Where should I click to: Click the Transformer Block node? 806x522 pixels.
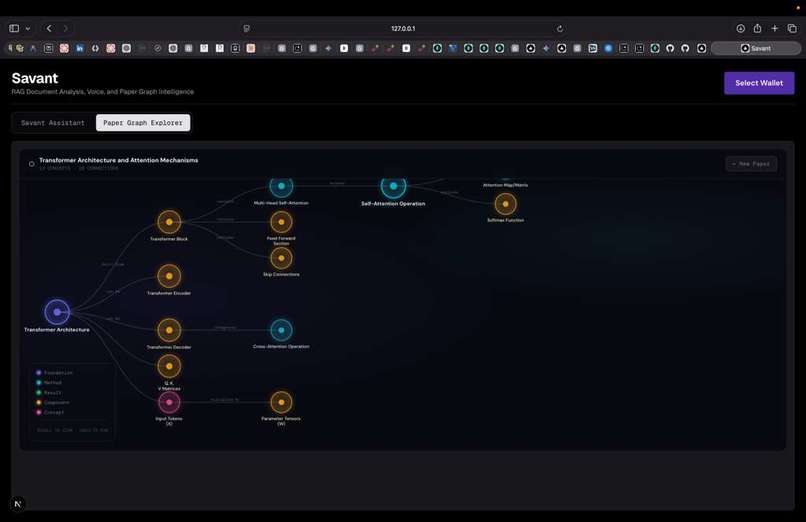[x=169, y=222]
